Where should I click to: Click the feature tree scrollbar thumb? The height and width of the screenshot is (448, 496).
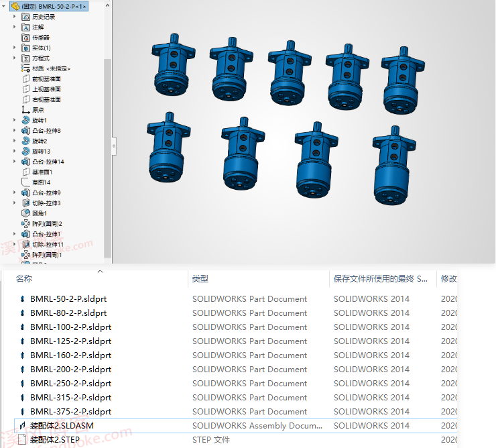107,158
